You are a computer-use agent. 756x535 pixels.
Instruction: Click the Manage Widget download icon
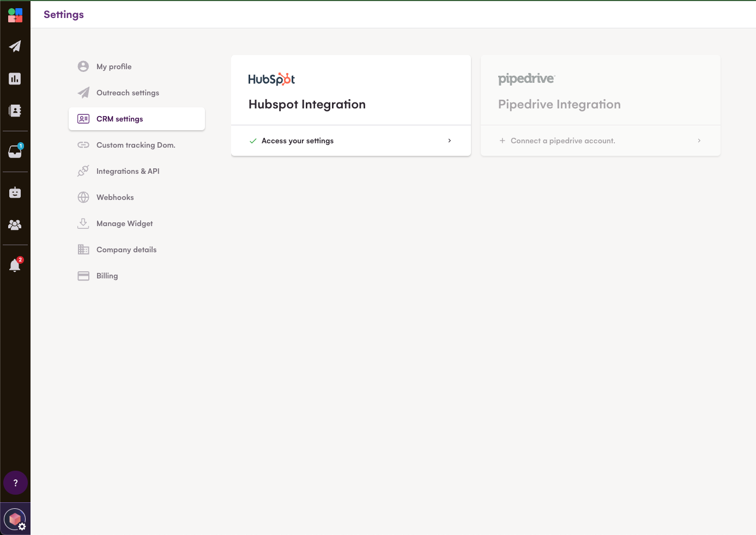coord(83,223)
